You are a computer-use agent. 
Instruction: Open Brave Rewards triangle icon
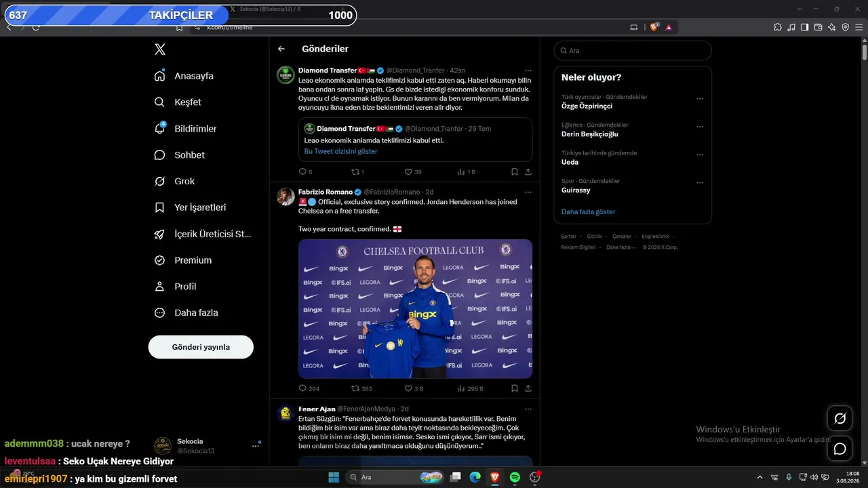coord(669,27)
